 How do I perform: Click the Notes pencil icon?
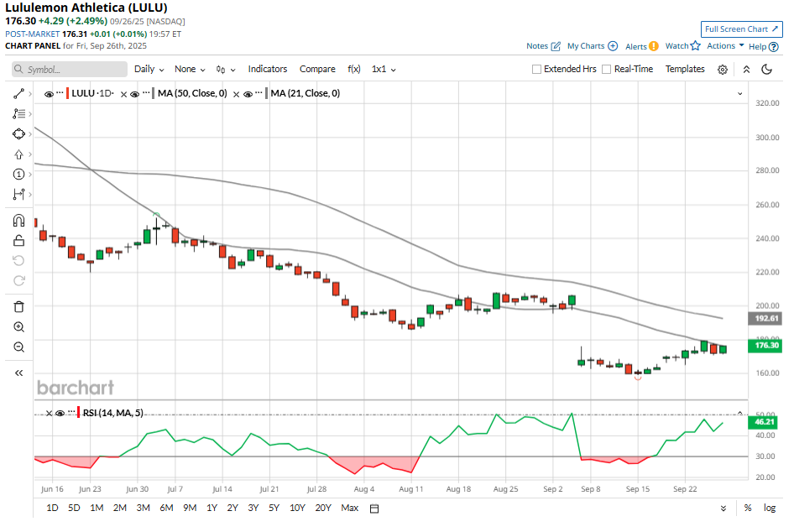click(556, 46)
